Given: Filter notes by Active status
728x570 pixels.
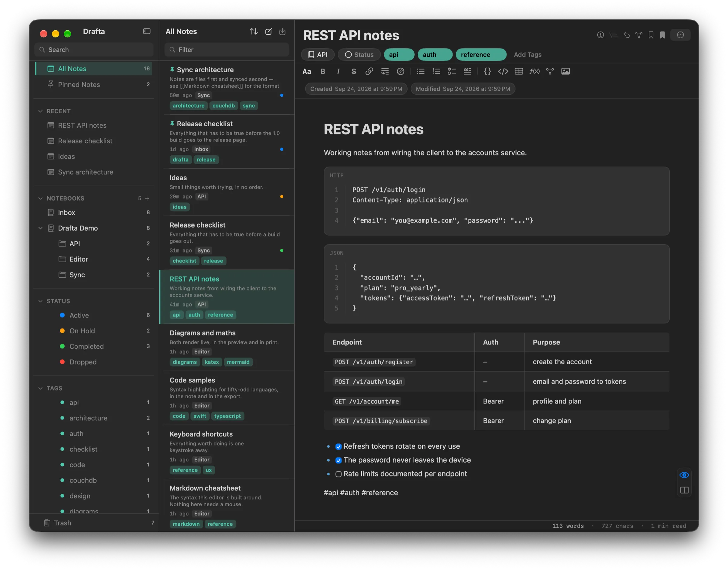Looking at the screenshot, I should tap(94, 315).
